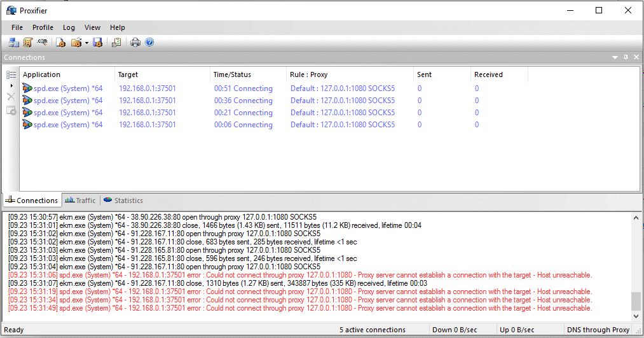
Task: Open Proxy Servers settings toolbar icon
Action: coord(13,43)
